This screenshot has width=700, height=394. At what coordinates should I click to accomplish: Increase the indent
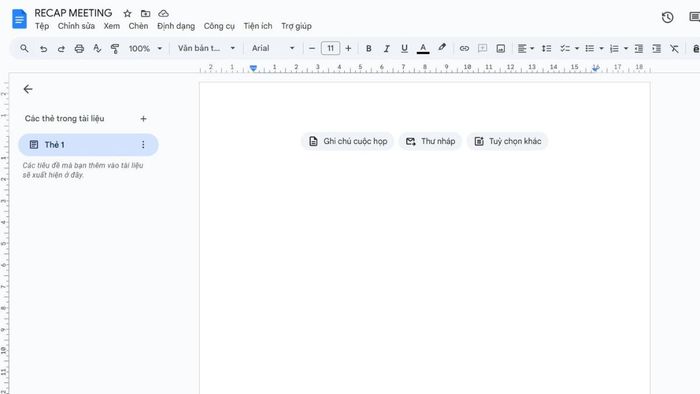coord(656,49)
